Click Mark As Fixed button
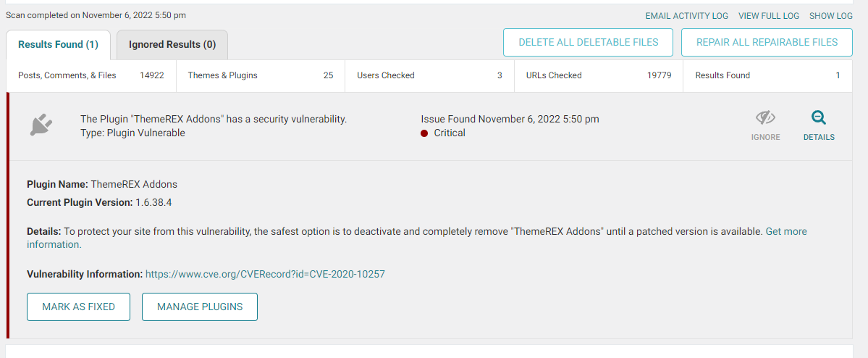 [79, 307]
